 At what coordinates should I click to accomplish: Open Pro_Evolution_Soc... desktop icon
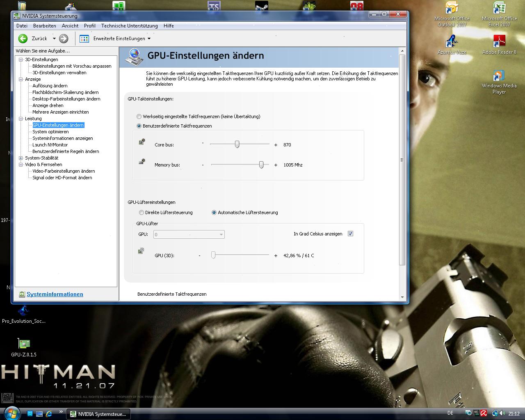click(x=24, y=314)
